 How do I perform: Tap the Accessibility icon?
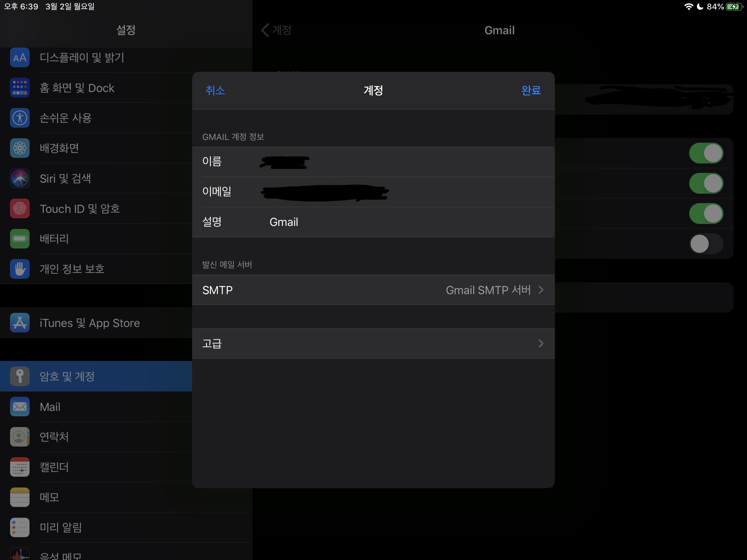[x=19, y=118]
